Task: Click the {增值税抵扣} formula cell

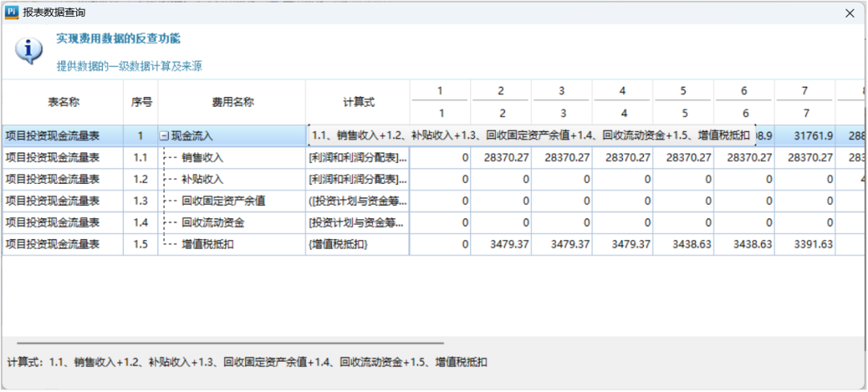Action: coord(338,244)
